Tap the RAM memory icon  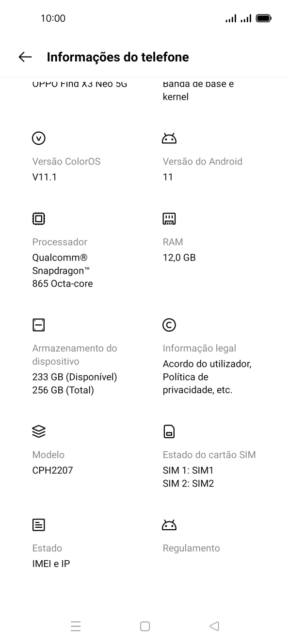pyautogui.click(x=169, y=218)
